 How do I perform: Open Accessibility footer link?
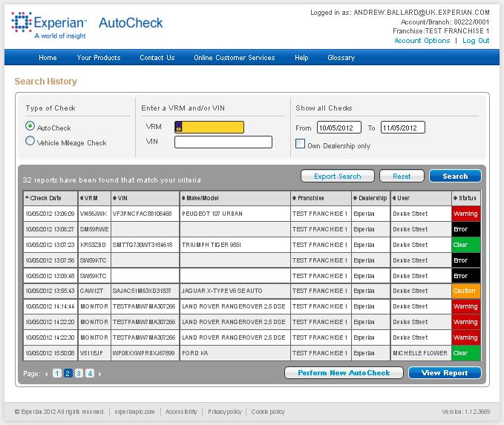(x=181, y=412)
